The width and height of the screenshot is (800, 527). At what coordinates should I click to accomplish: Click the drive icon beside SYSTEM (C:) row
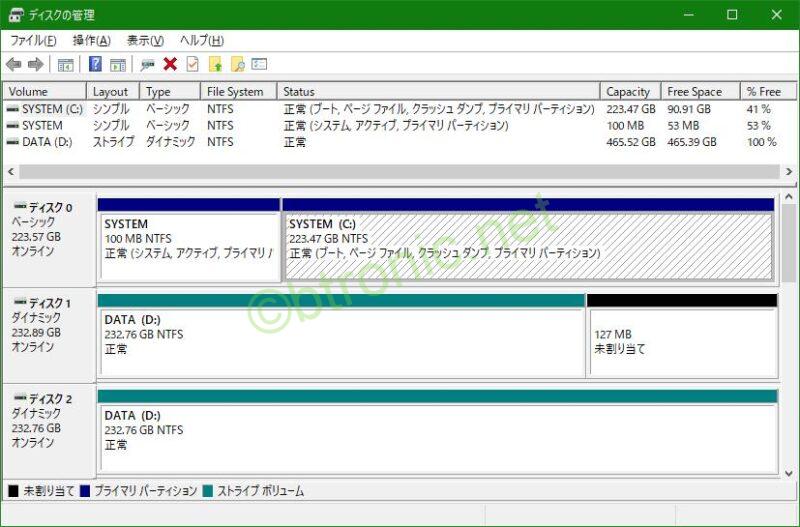pyautogui.click(x=13, y=109)
